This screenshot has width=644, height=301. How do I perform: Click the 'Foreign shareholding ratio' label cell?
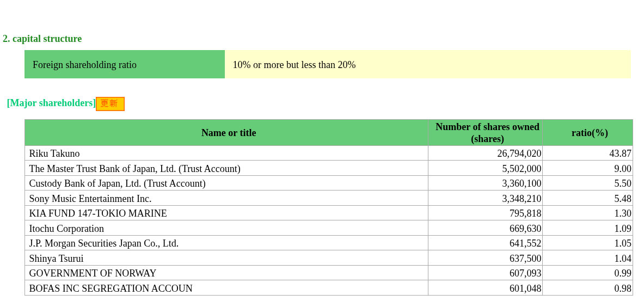[84, 65]
